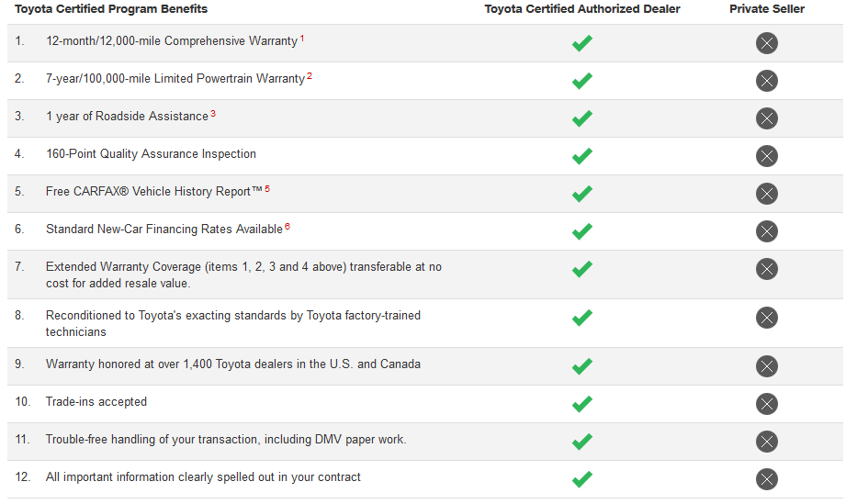Image resolution: width=846 pixels, height=504 pixels.
Task: Click green checkmark for contract information row
Action: 582,479
